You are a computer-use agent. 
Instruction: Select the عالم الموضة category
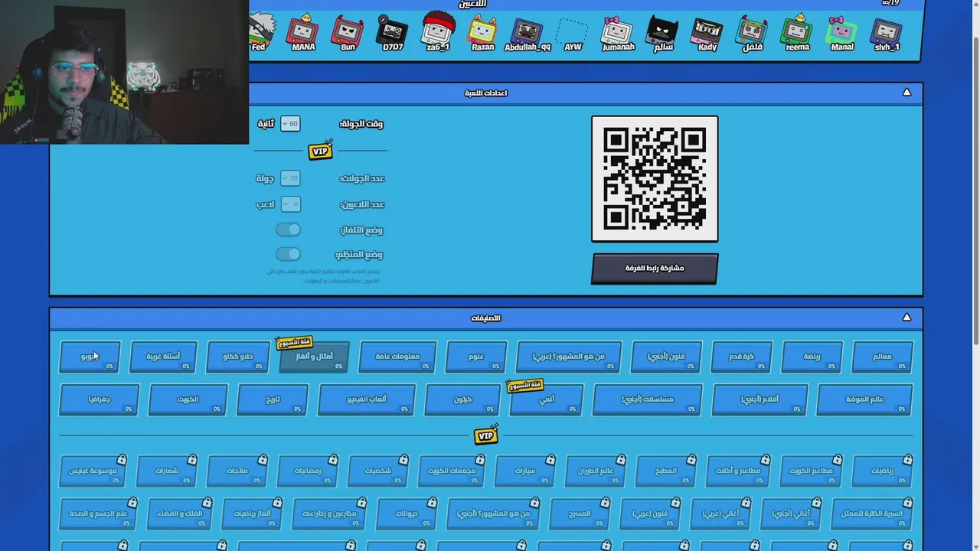click(864, 399)
